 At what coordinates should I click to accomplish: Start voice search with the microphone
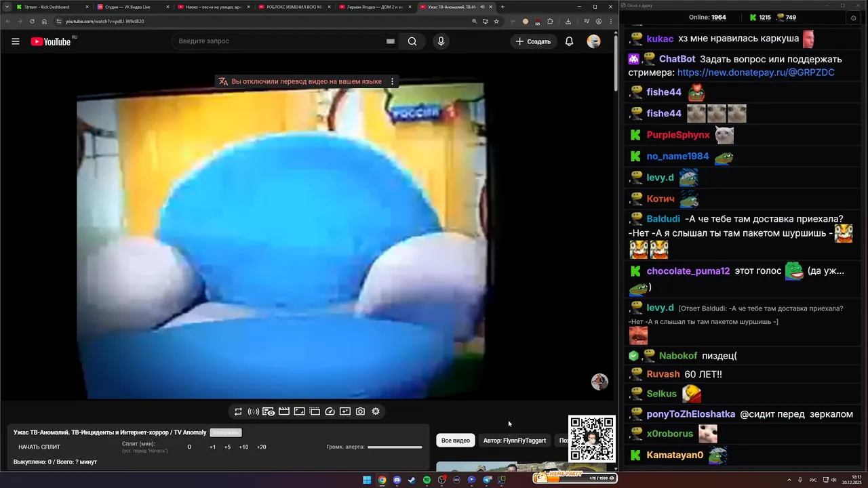(441, 41)
